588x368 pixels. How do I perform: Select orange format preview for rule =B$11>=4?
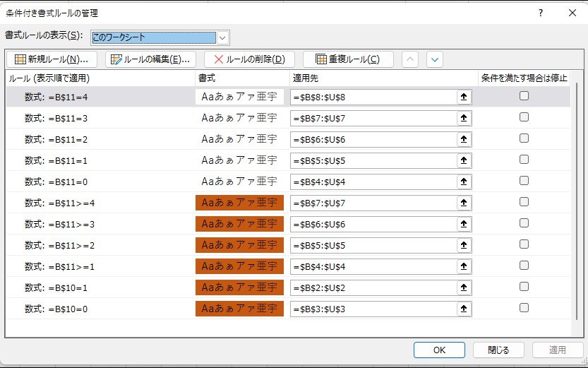[239, 203]
